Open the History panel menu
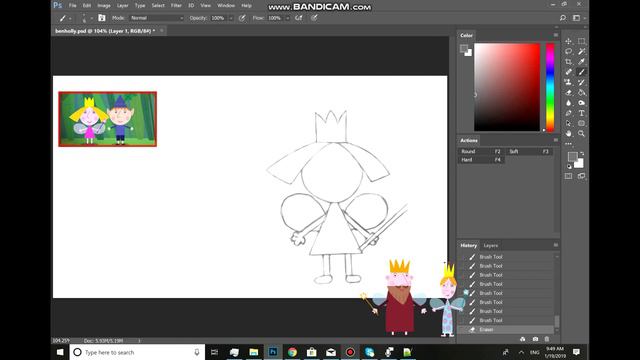This screenshot has width=640, height=360. [556, 245]
